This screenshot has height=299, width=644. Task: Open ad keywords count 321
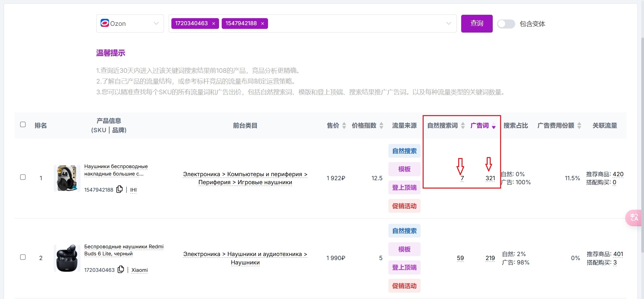point(490,178)
